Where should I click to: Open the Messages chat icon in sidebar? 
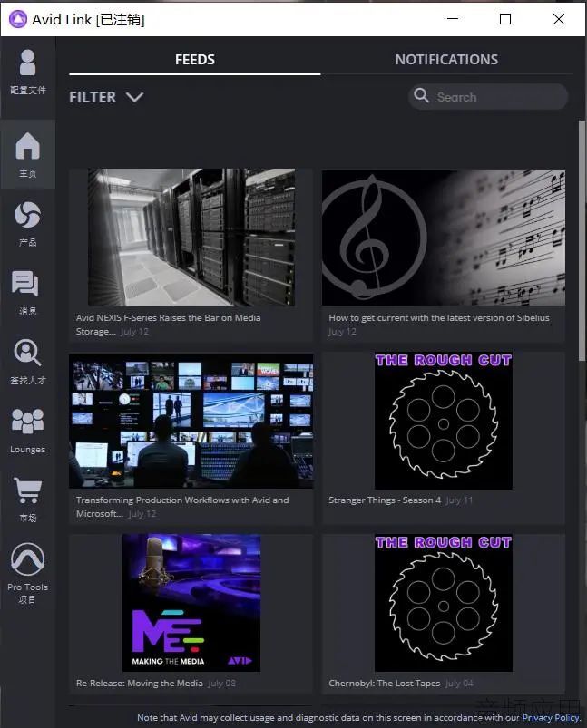tap(25, 283)
